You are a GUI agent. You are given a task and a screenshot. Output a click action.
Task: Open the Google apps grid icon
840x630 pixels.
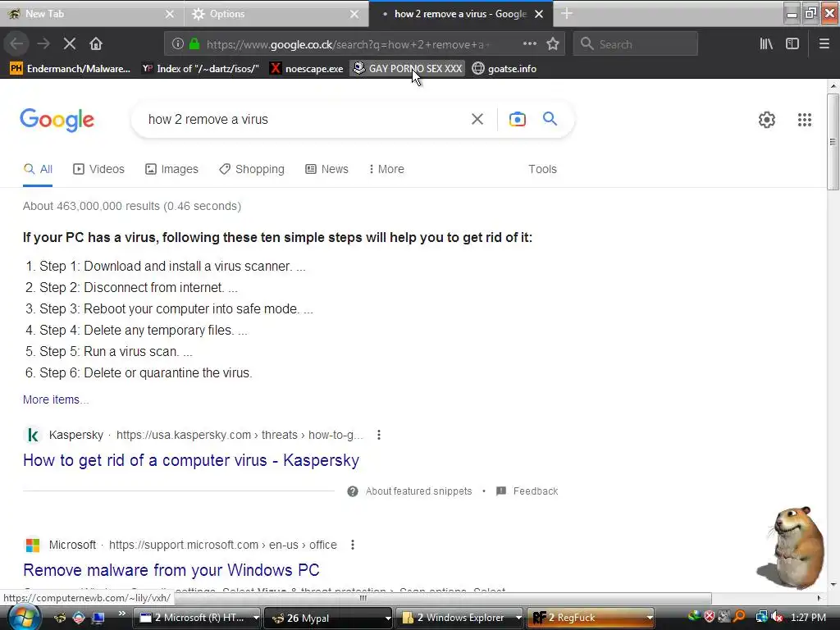click(x=804, y=120)
